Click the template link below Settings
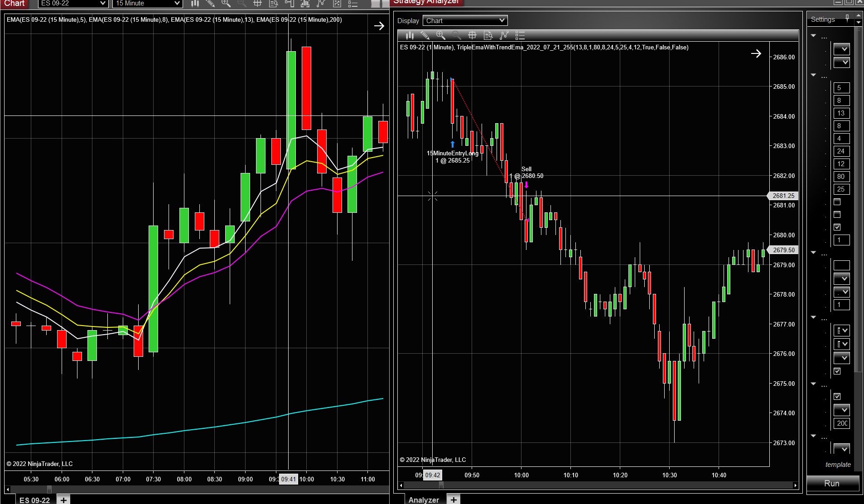 (838, 464)
